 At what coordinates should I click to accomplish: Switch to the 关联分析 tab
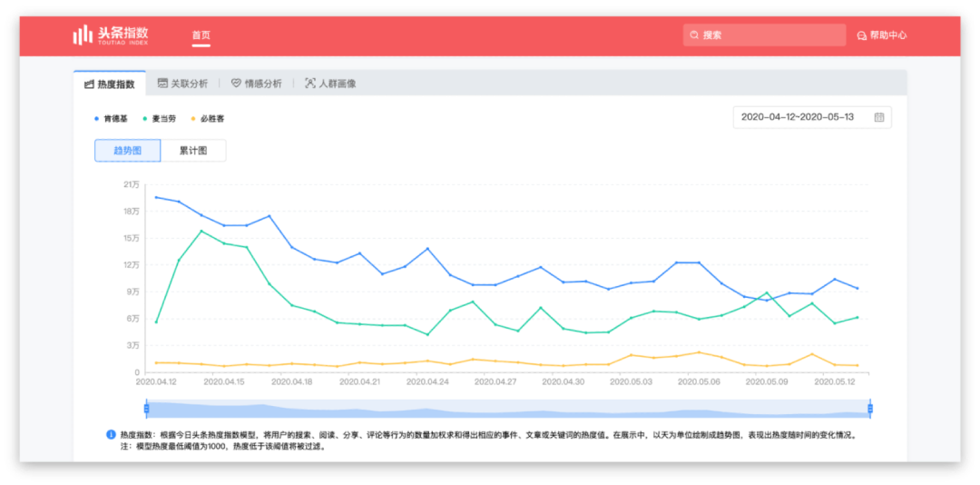(x=182, y=84)
